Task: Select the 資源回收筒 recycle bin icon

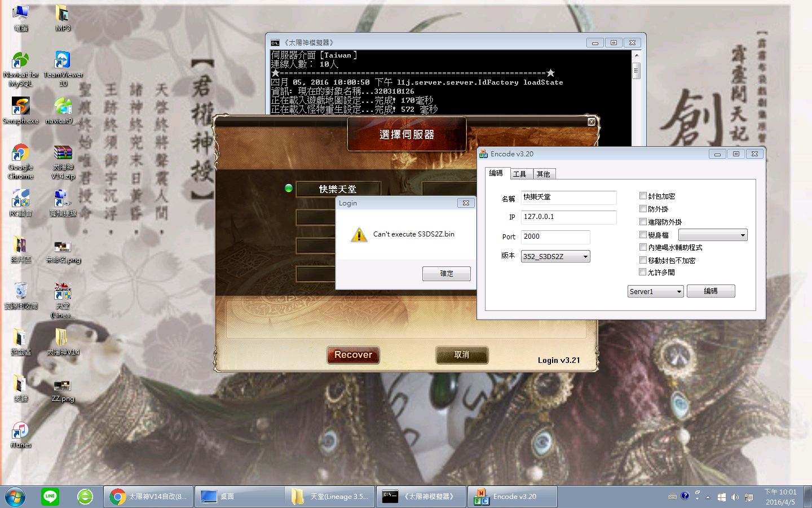Action: coord(21,296)
